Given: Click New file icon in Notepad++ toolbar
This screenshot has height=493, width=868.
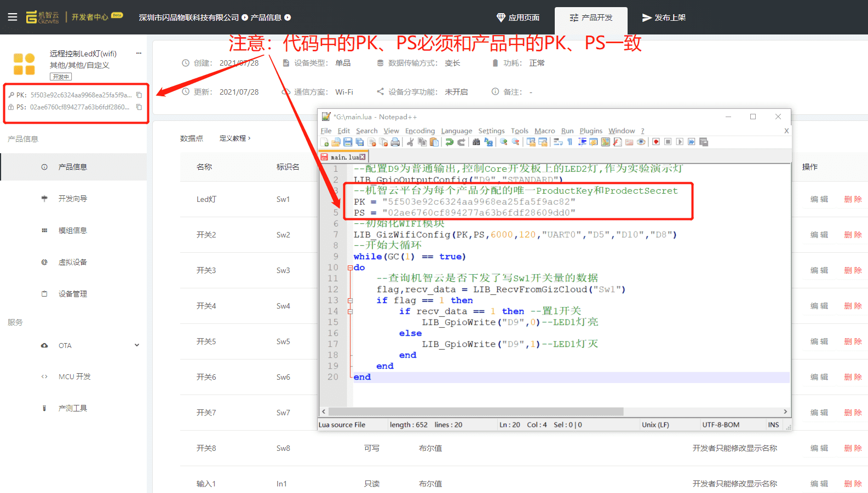Looking at the screenshot, I should pos(324,142).
